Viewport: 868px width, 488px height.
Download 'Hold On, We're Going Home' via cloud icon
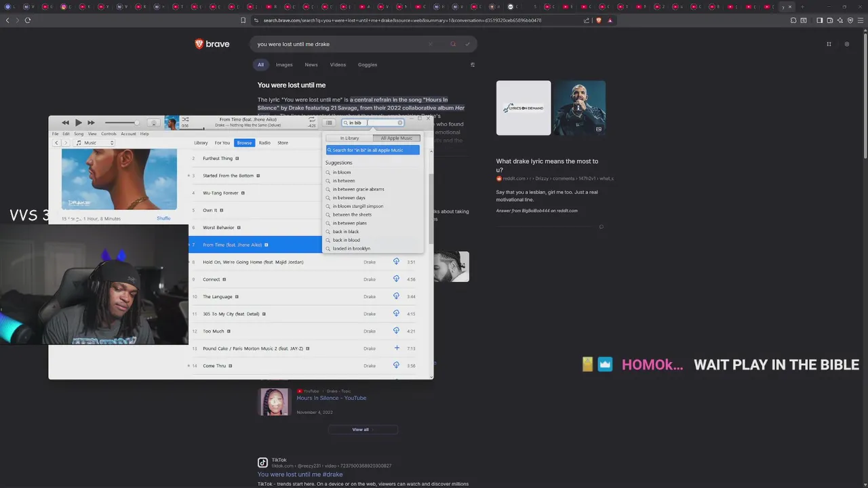tap(397, 262)
